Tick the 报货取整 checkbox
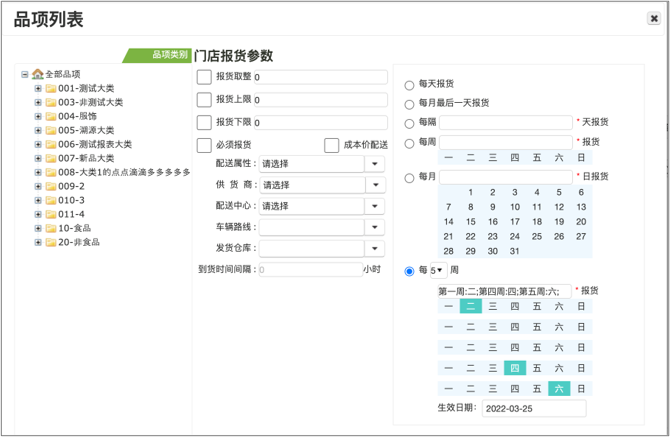This screenshot has width=670, height=437. [x=204, y=77]
